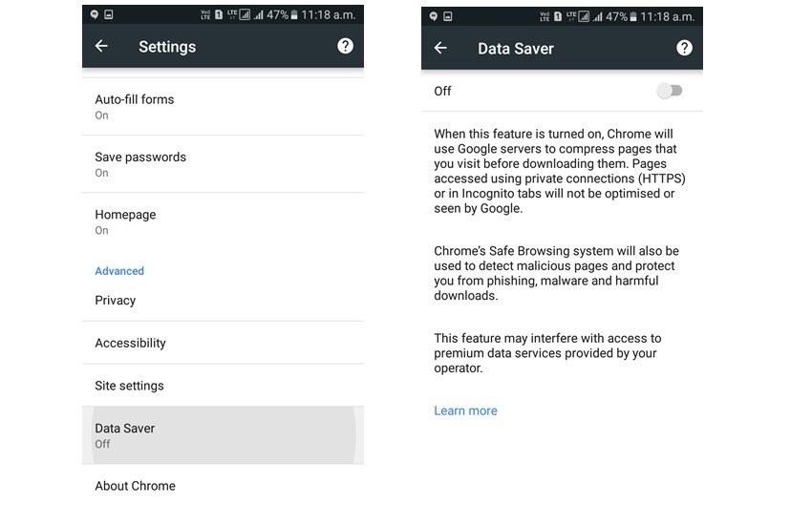
Task: Open Save passwords setting
Action: (223, 164)
